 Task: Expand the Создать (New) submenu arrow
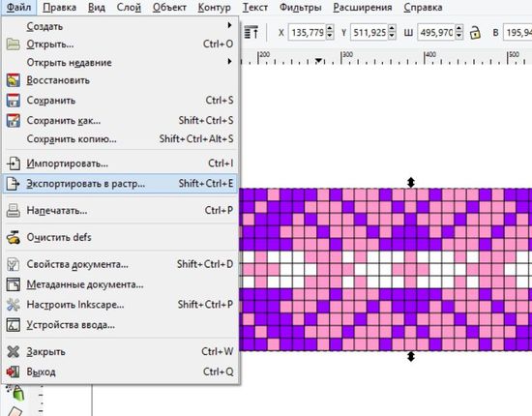click(x=229, y=25)
